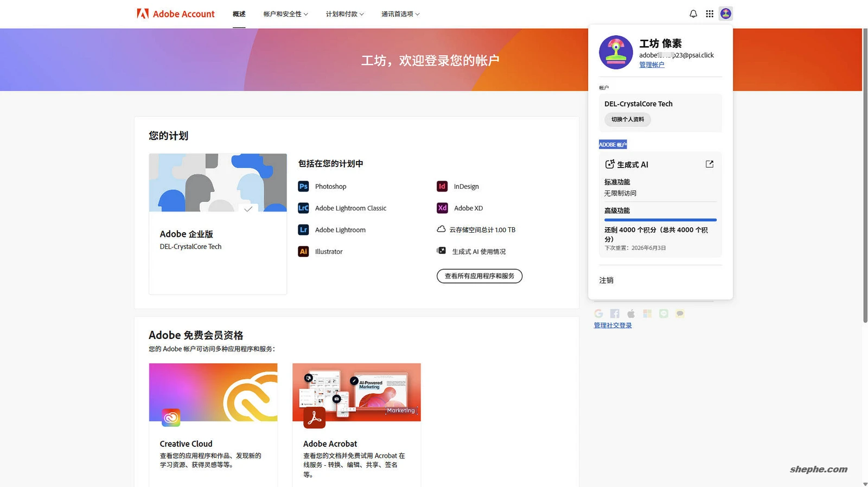This screenshot has height=487, width=868.
Task: Click the Creative Cloud app icon
Action: [x=171, y=418]
